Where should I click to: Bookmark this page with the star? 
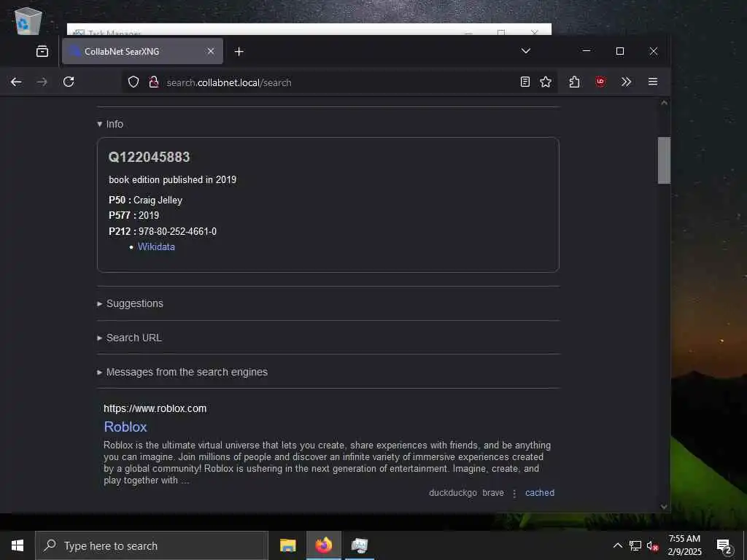click(x=546, y=82)
